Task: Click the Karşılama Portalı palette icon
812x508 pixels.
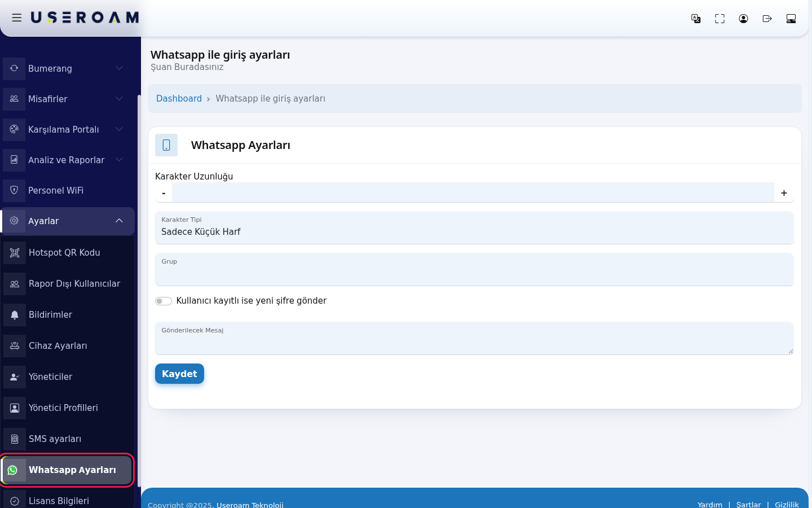Action: (x=14, y=129)
